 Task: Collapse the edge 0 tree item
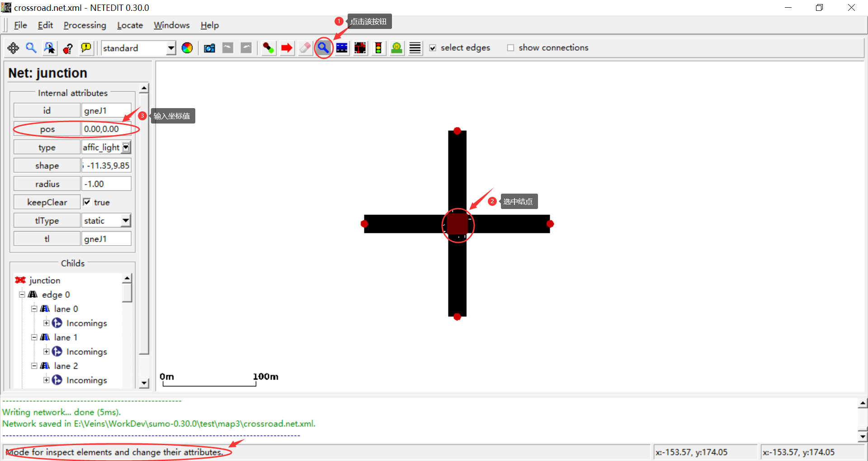pyautogui.click(x=22, y=295)
